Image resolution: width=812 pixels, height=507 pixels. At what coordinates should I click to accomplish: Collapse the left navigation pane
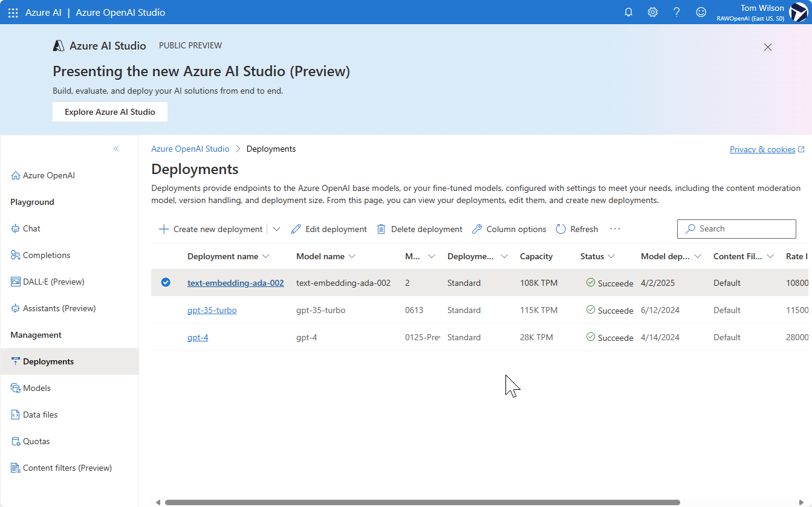pos(116,149)
